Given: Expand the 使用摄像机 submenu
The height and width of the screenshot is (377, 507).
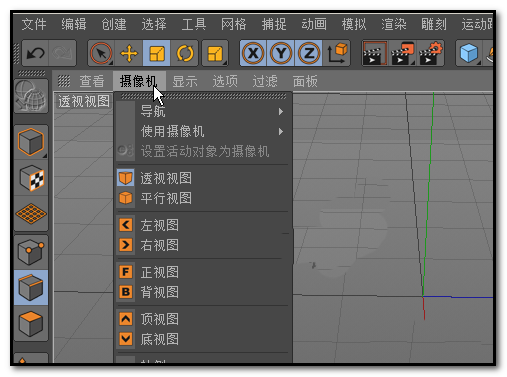Looking at the screenshot, I should (x=203, y=131).
